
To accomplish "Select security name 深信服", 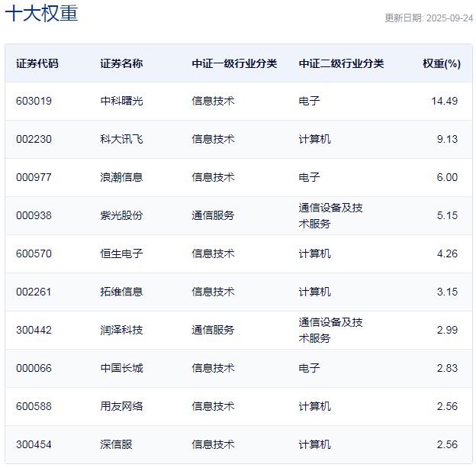I will (116, 444).
